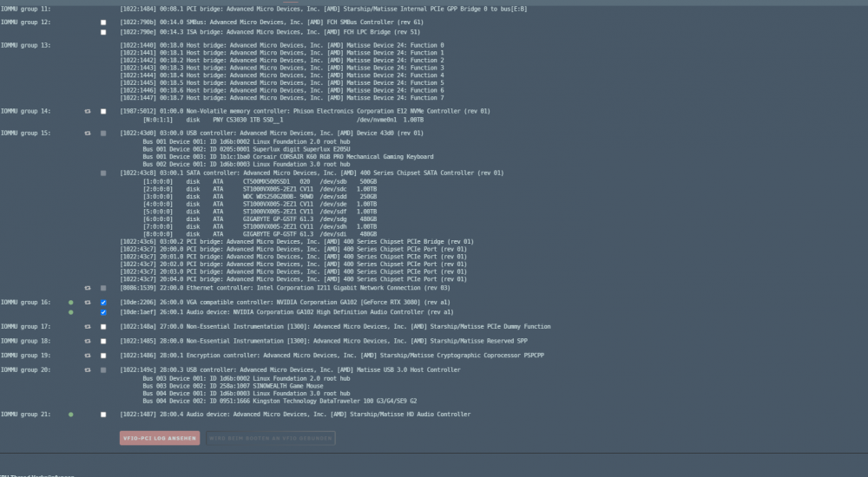The width and height of the screenshot is (868, 477).
Task: Click the CT500MX500SSD1 /dev/sdb disk line
Action: [260, 181]
